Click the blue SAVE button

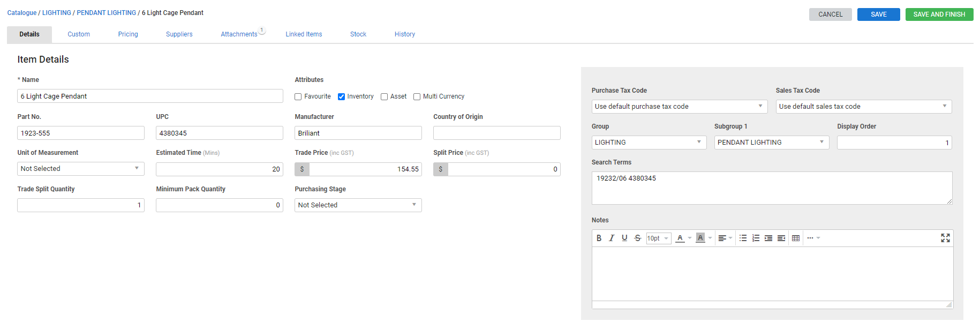[x=879, y=14]
